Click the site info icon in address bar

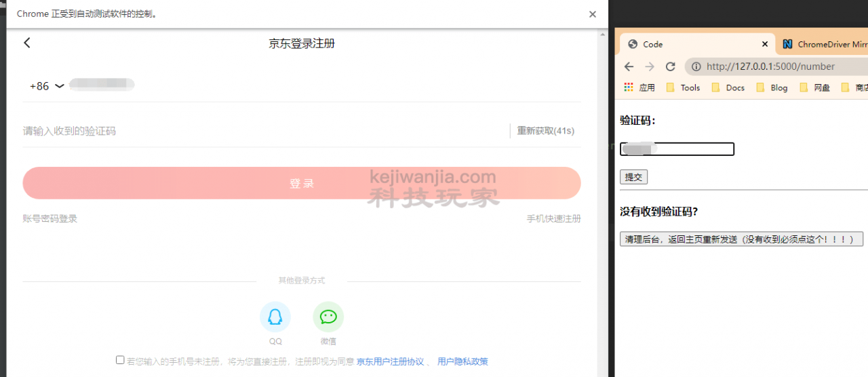coord(694,66)
